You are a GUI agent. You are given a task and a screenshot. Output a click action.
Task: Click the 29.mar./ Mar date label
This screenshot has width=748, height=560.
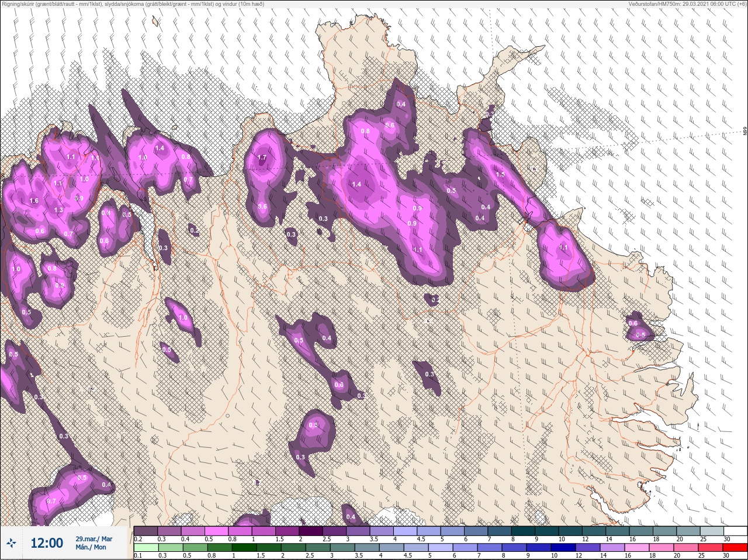tap(94, 539)
